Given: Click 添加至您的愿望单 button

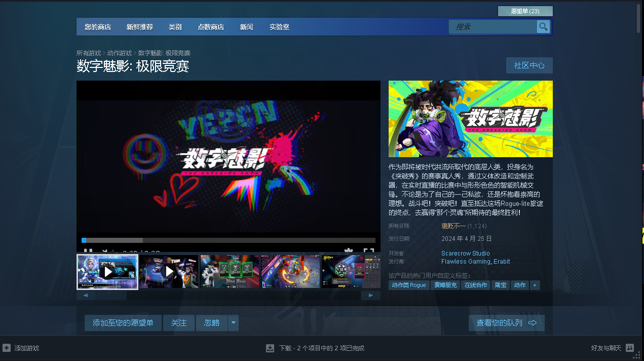Looking at the screenshot, I should [x=123, y=323].
